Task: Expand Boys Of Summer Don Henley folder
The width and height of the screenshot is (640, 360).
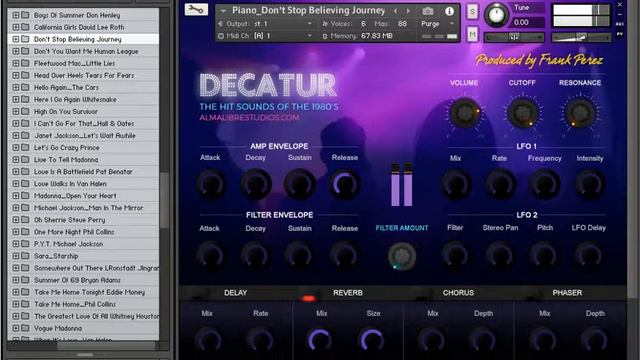Action: (16, 15)
